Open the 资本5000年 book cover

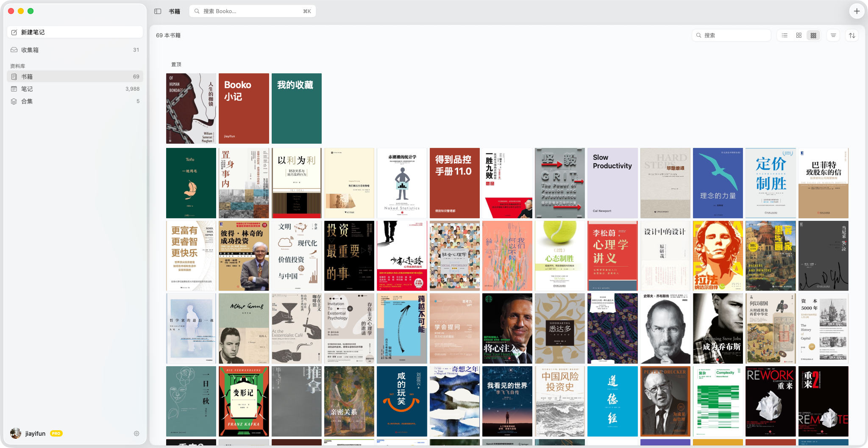point(823,329)
